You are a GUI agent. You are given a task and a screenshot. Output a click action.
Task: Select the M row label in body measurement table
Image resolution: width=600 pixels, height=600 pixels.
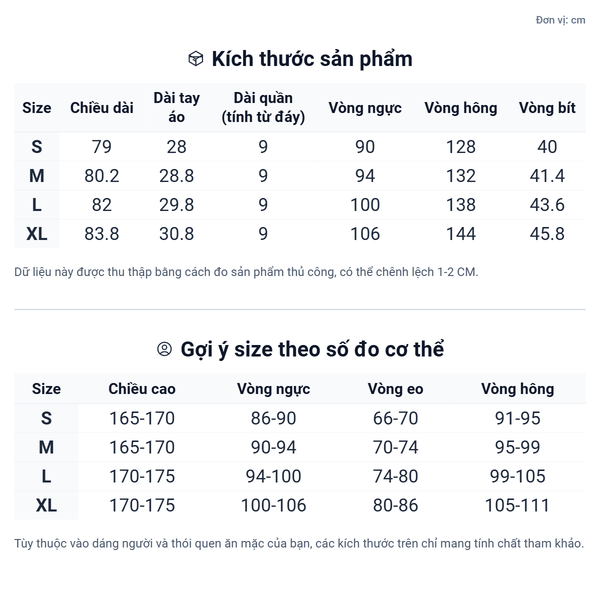pos(46,447)
